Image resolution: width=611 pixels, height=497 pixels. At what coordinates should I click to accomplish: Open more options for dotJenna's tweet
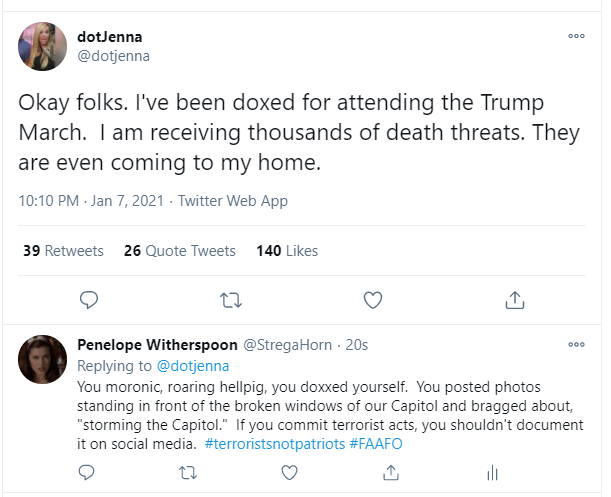(576, 35)
